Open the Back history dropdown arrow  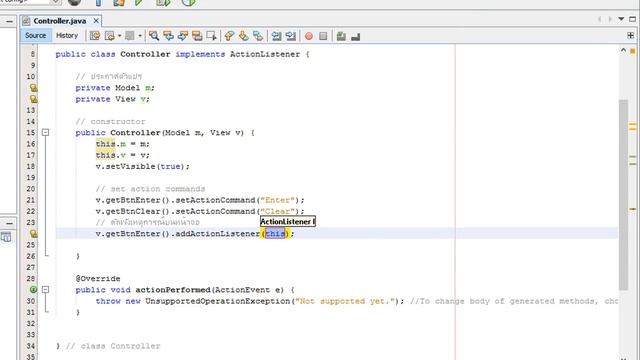[120, 36]
